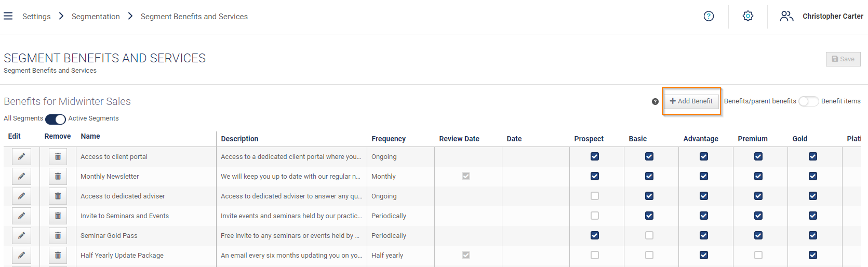Viewport: 868px width, 267px height.
Task: Edit the Invite to Seminars and Events row
Action: pos(21,216)
